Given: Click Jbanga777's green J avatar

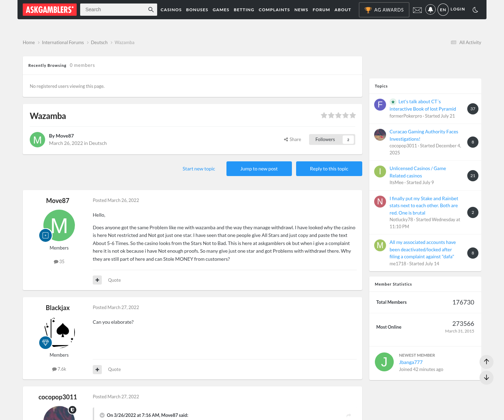Looking at the screenshot, I should [x=384, y=362].
